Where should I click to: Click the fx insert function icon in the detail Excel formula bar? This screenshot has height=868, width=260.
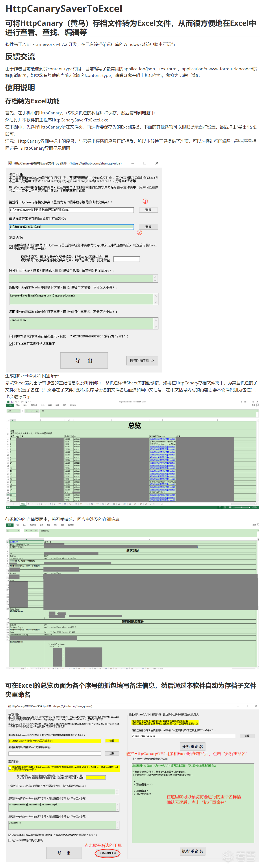(36, 530)
